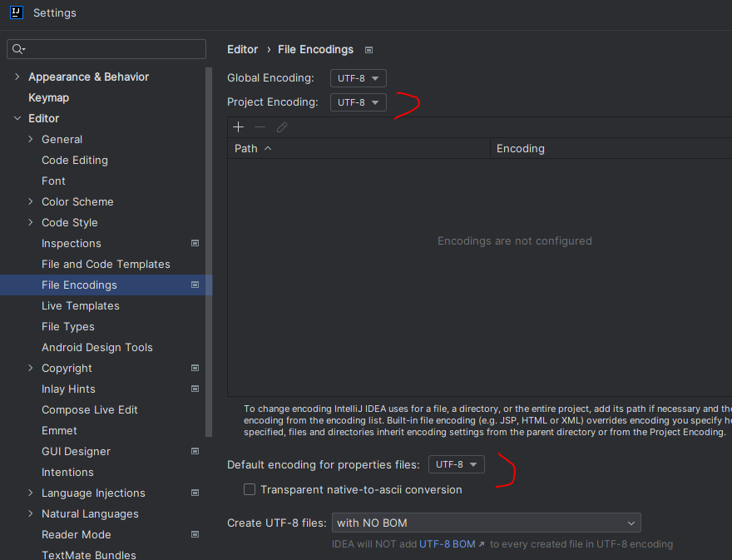Open the Project Encoding dropdown

(x=358, y=102)
